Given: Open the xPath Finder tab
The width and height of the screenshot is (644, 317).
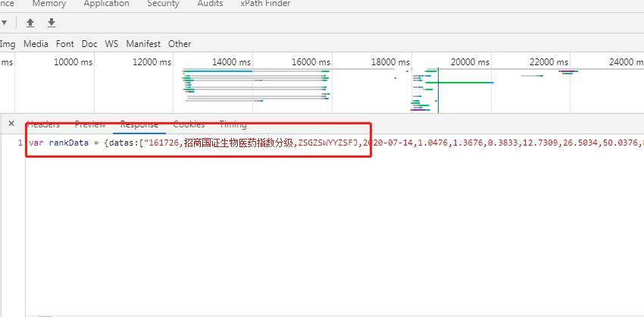Looking at the screenshot, I should [265, 4].
